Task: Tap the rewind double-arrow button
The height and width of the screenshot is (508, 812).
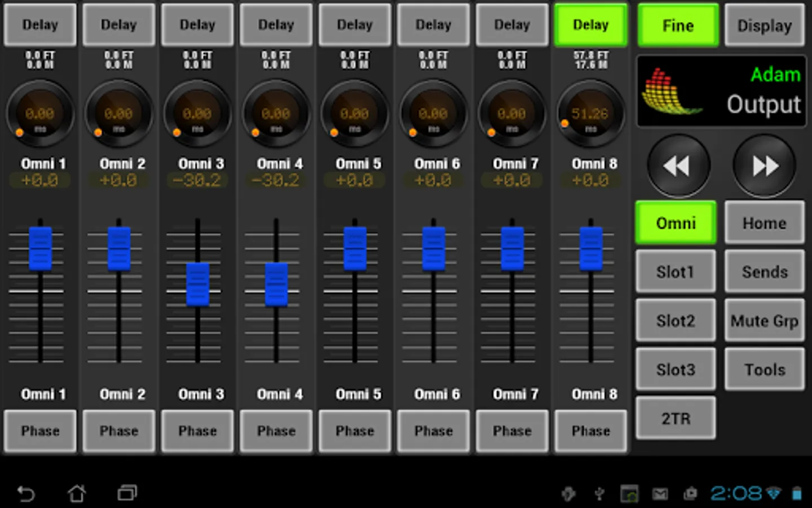Action: (x=677, y=165)
